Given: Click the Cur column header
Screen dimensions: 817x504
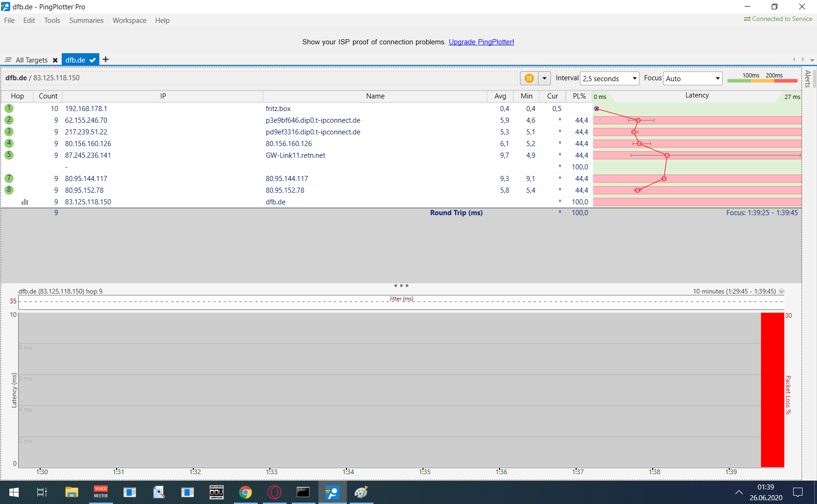Looking at the screenshot, I should click(x=553, y=96).
